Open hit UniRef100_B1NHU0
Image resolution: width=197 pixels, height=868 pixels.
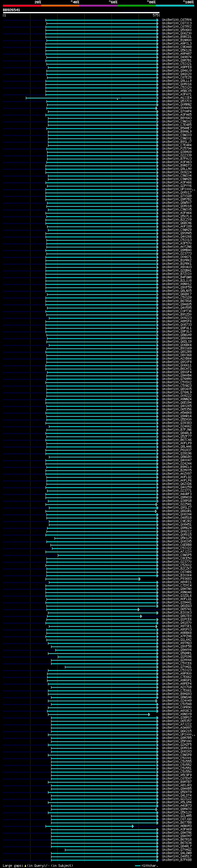coord(177,40)
